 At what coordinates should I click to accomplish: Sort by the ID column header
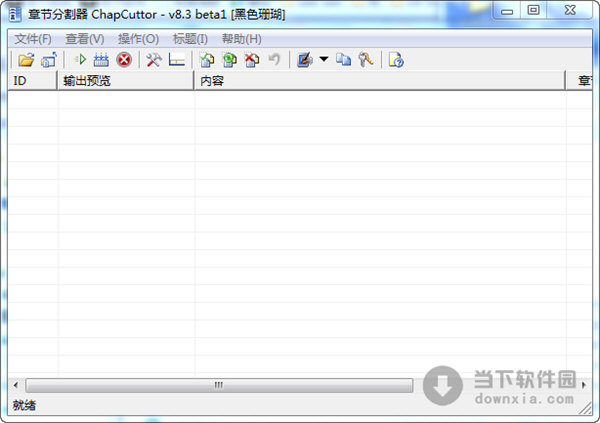coord(33,81)
